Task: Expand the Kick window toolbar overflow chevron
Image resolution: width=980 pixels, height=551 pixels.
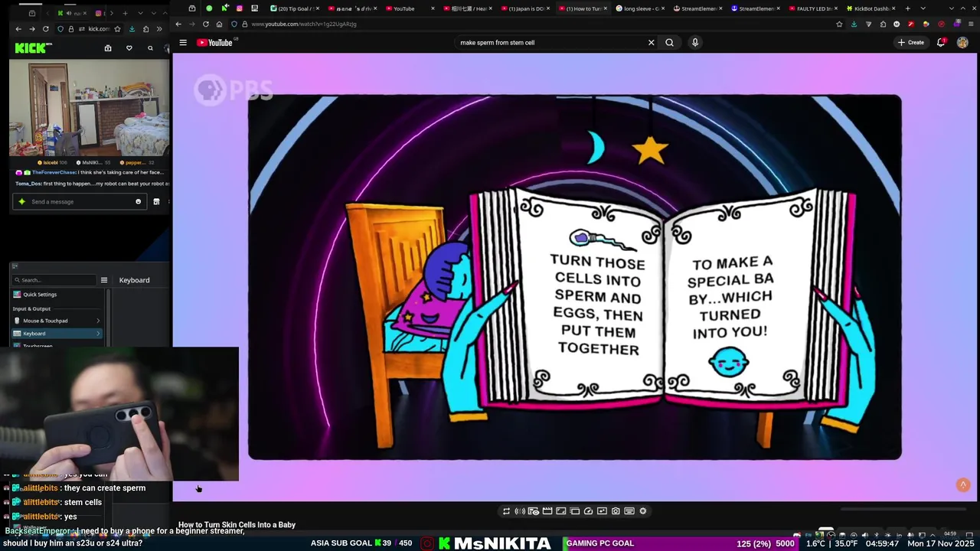Action: [x=159, y=29]
